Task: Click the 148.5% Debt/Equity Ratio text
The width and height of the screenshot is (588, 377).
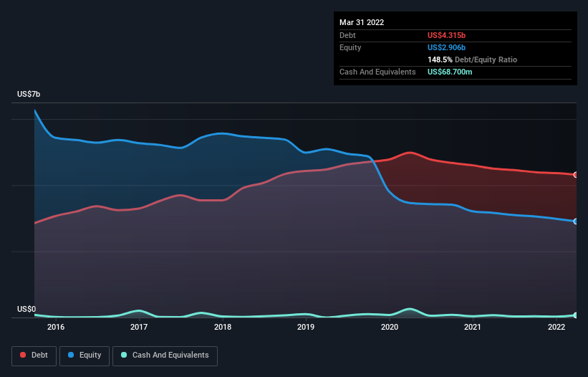Action: coord(472,59)
